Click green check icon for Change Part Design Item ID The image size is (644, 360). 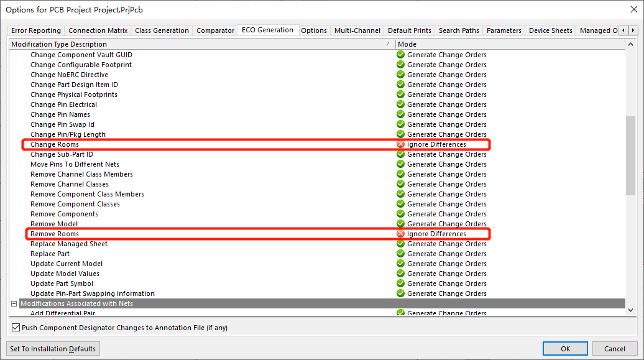tap(400, 84)
